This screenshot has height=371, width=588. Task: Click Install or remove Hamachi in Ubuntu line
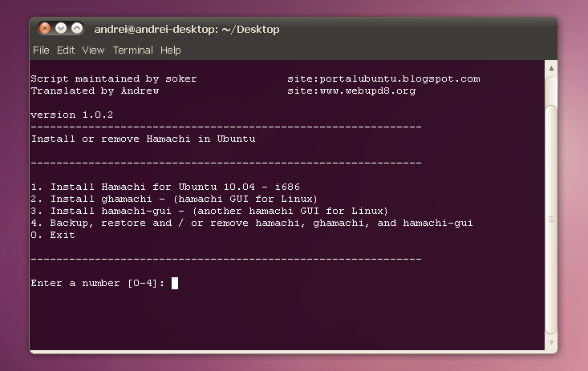coord(144,139)
